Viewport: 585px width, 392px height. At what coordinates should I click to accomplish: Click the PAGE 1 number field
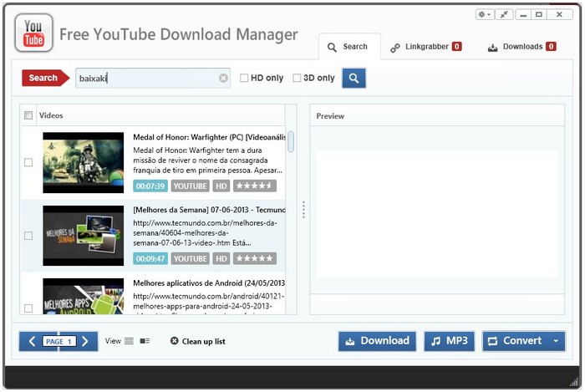[x=59, y=341]
